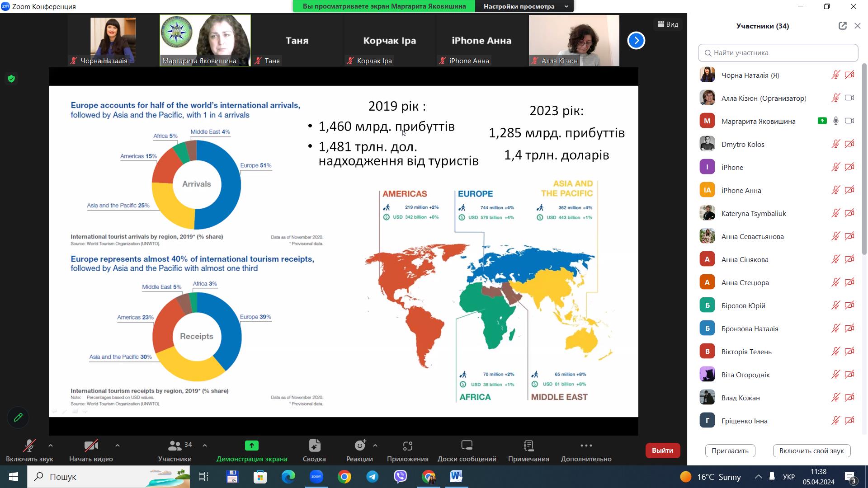This screenshot has height=488, width=868.
Task: Toggle the Участники participants panel
Action: [x=175, y=446]
